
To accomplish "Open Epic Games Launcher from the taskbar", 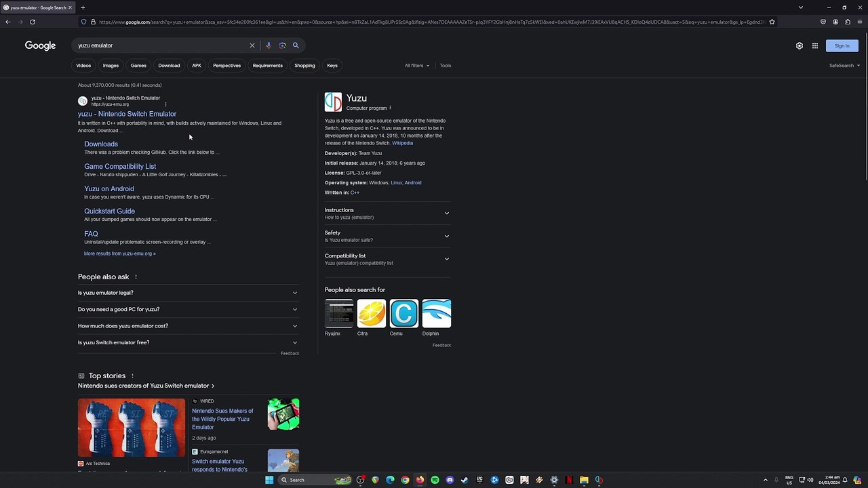I will 479,480.
